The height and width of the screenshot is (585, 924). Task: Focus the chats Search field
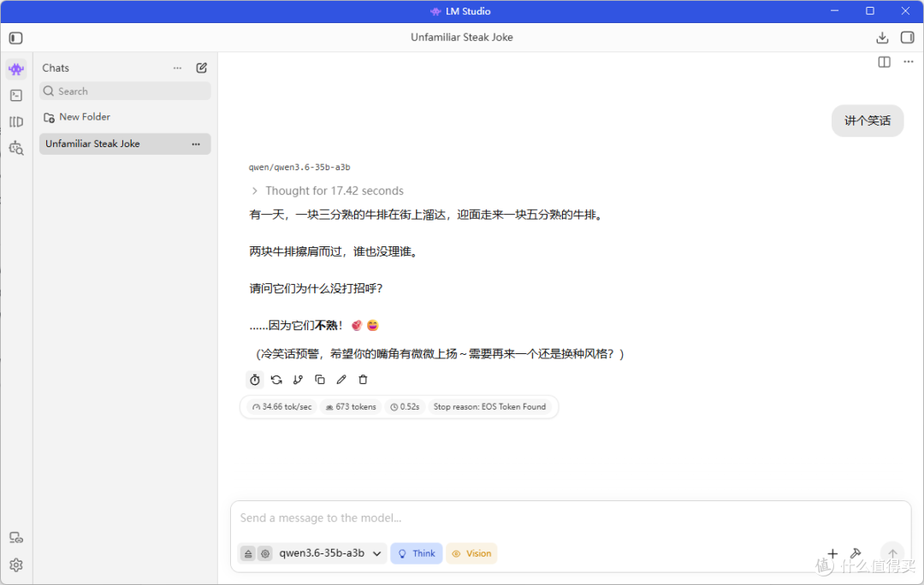(125, 92)
